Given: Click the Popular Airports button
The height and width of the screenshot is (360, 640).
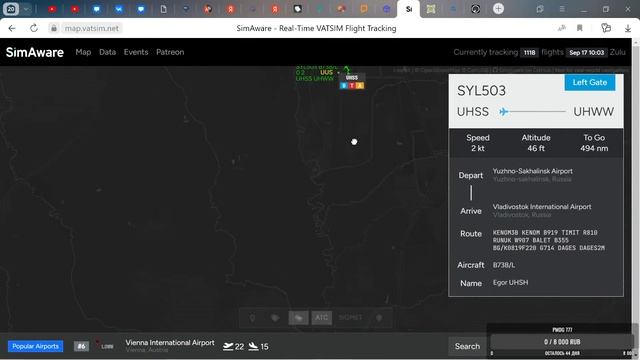Looking at the screenshot, I should click(36, 346).
